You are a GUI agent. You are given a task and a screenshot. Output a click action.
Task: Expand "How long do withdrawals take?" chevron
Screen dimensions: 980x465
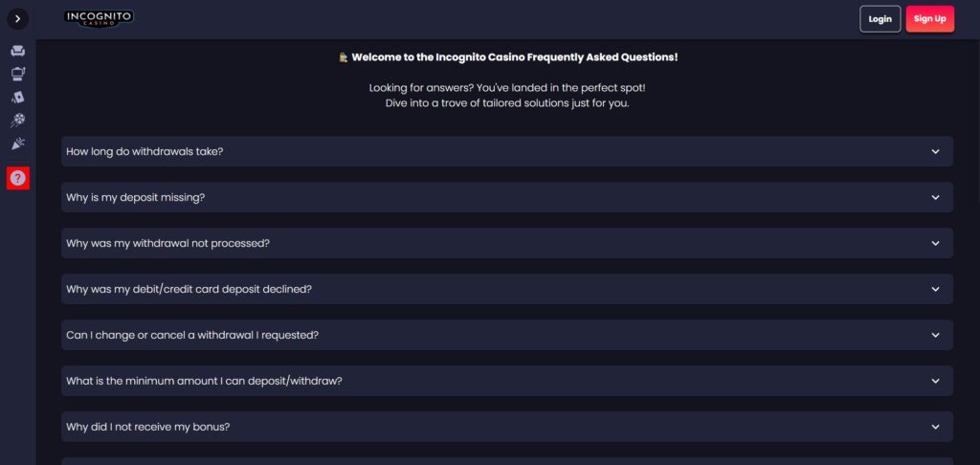coord(935,151)
